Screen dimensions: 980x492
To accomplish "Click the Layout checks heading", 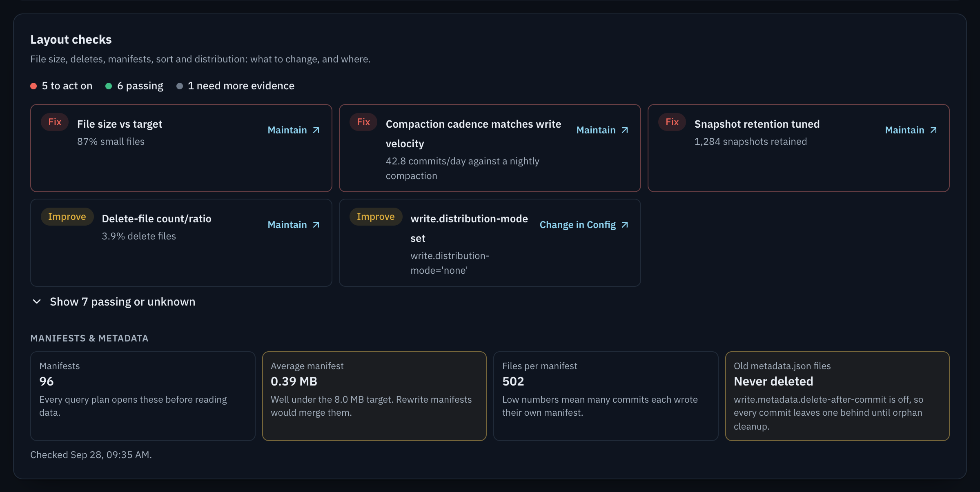I will coord(71,40).
